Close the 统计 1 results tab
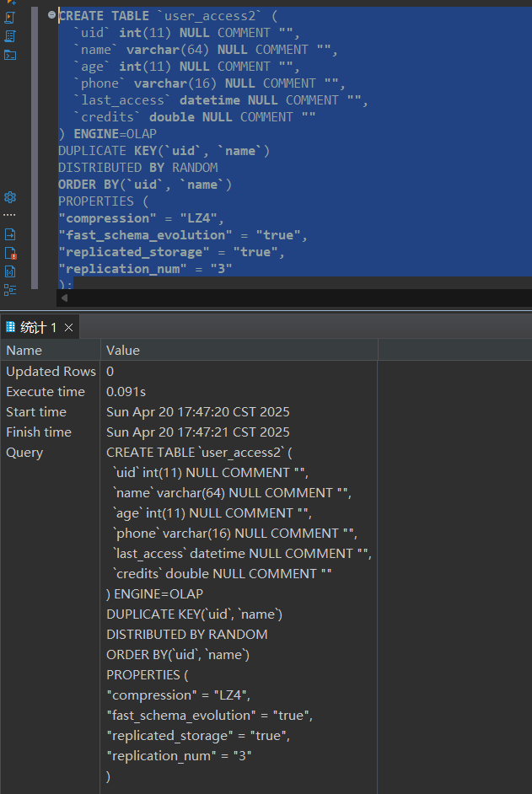The width and height of the screenshot is (532, 794). point(69,328)
